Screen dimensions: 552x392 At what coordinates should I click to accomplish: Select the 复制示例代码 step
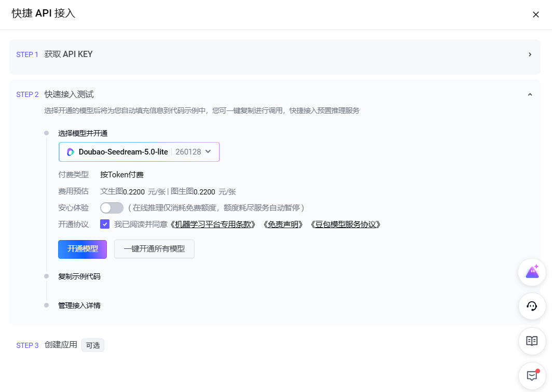79,276
